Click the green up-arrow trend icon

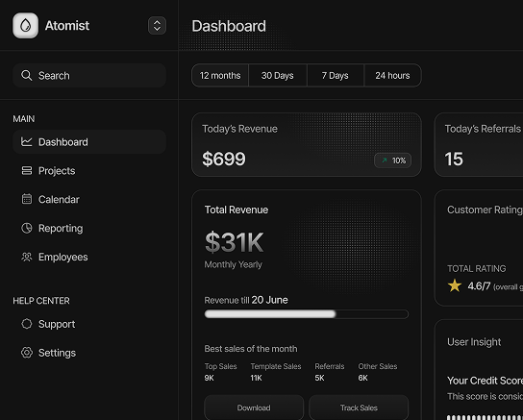pos(385,161)
